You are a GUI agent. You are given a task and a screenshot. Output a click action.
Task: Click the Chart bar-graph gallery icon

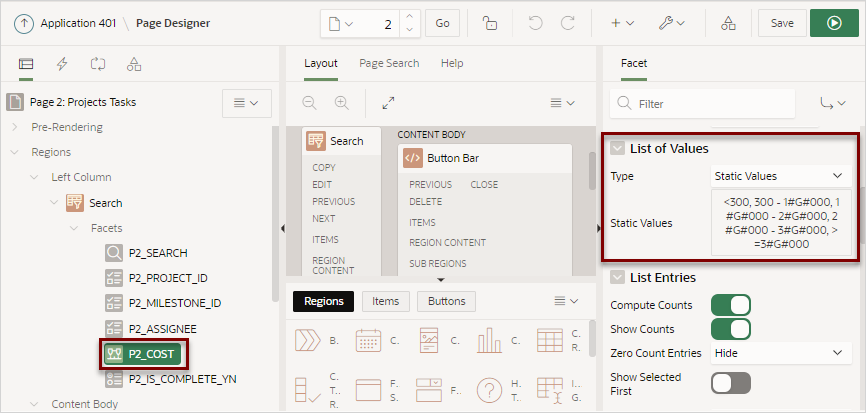coord(489,340)
